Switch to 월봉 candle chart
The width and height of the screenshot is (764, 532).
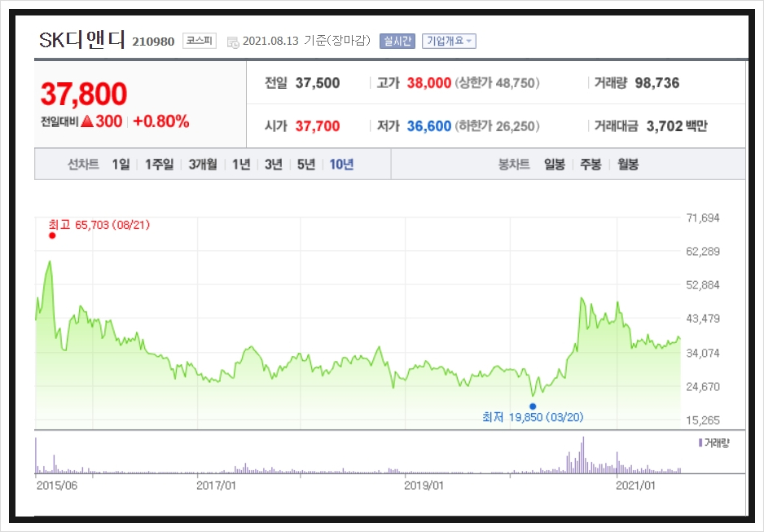(628, 165)
